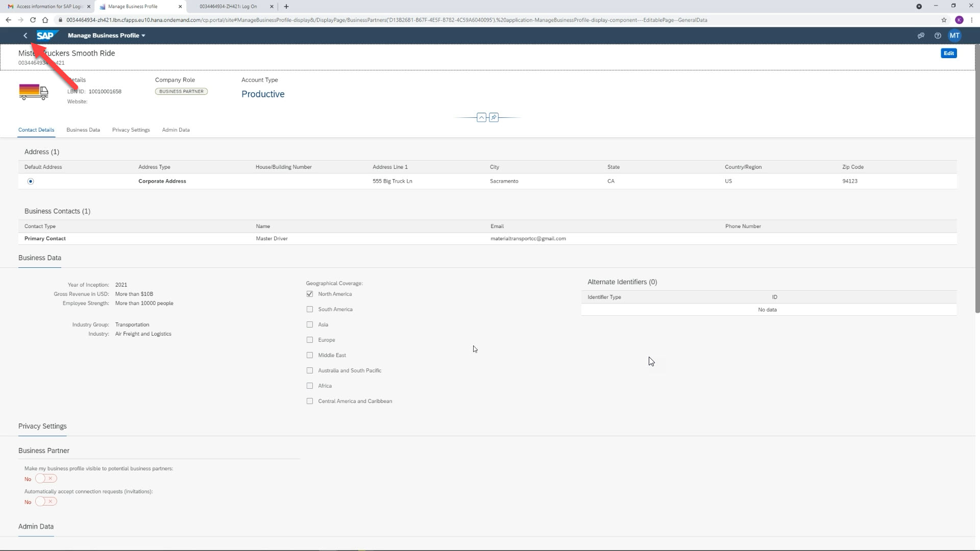This screenshot has width=980, height=551.
Task: Click the Identifier Type column header
Action: click(x=604, y=297)
